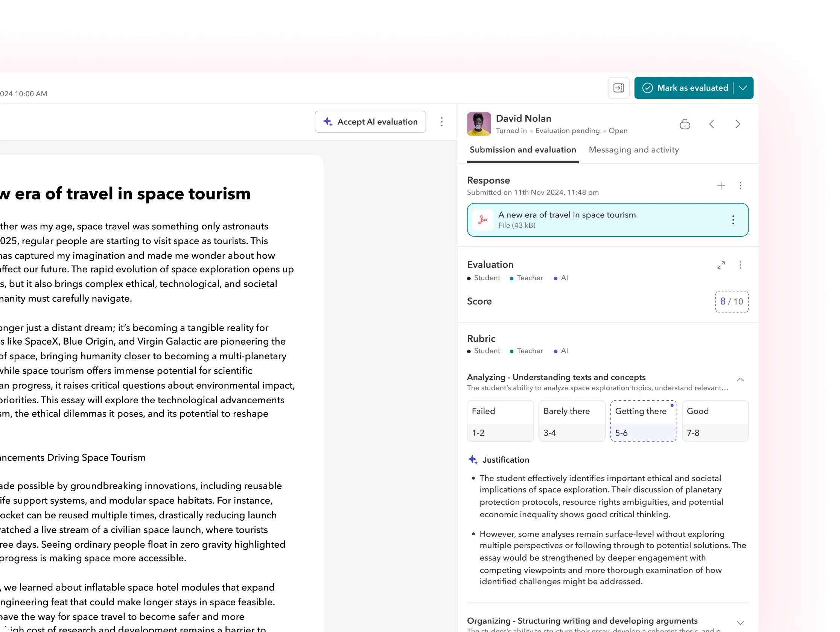Expand the Evaluation section to full view
The width and height of the screenshot is (840, 632).
click(721, 265)
